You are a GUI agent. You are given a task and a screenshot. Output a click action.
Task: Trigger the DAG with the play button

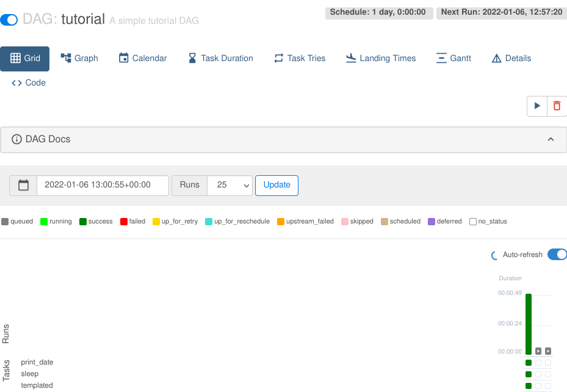pyautogui.click(x=537, y=106)
